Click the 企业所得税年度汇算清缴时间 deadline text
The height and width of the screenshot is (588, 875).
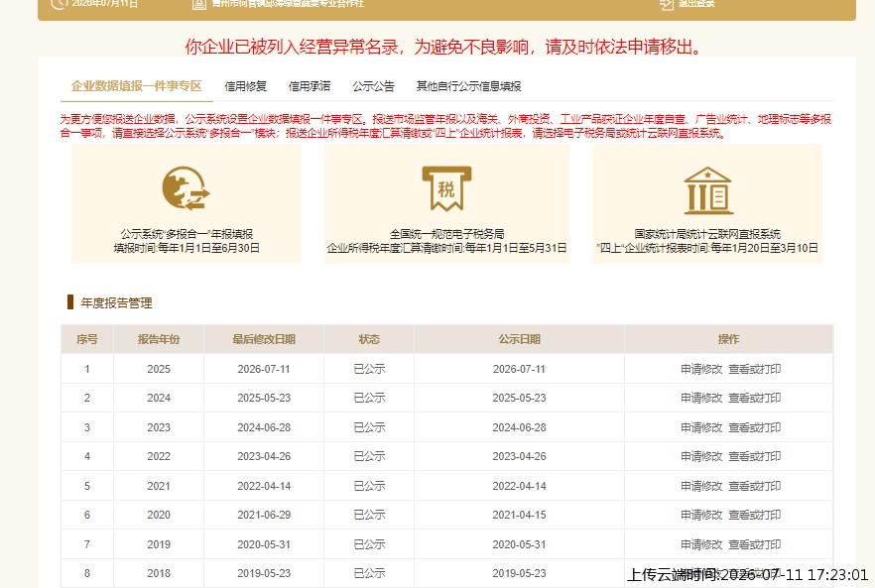(x=447, y=248)
